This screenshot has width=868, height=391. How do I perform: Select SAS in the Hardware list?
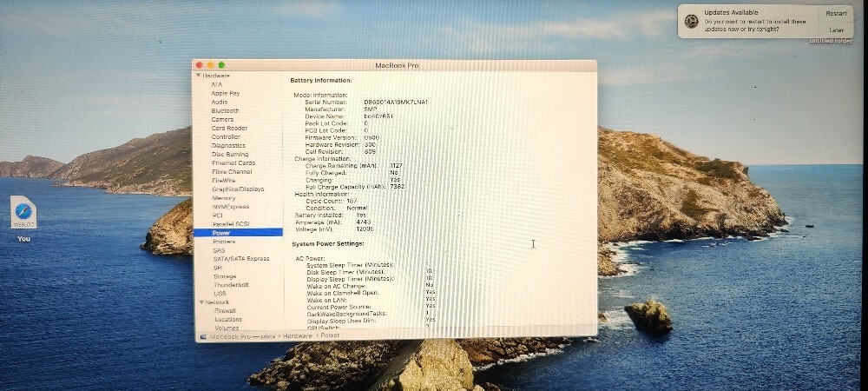point(220,250)
